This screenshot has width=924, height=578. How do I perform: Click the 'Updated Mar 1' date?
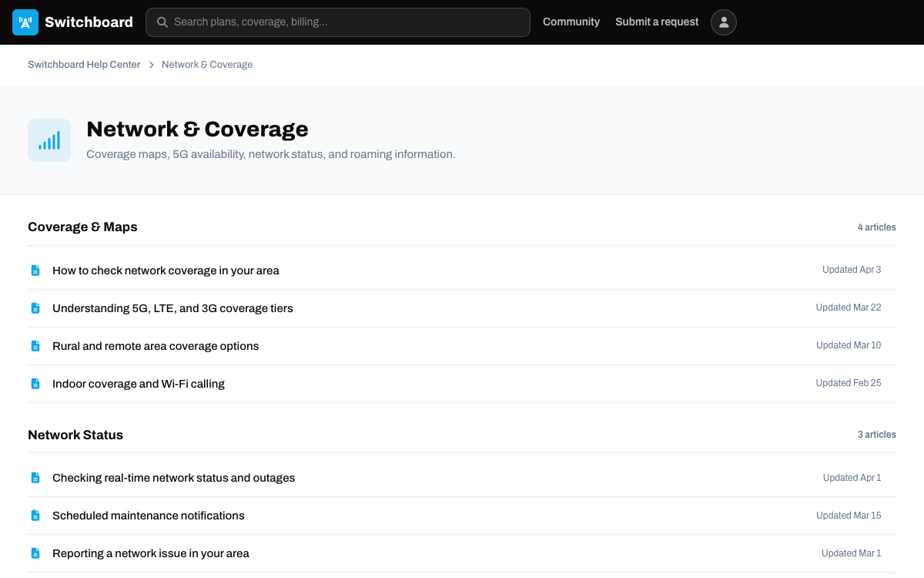(852, 553)
